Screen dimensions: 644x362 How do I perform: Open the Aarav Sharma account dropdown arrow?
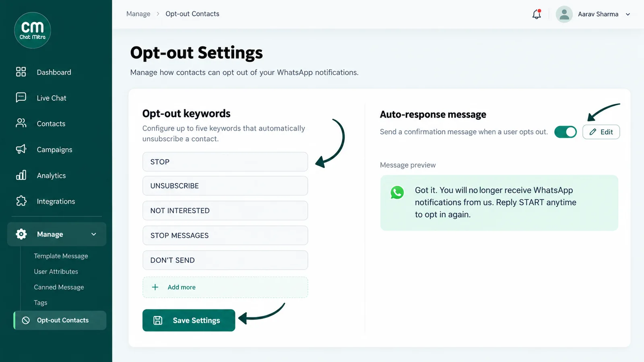[628, 14]
